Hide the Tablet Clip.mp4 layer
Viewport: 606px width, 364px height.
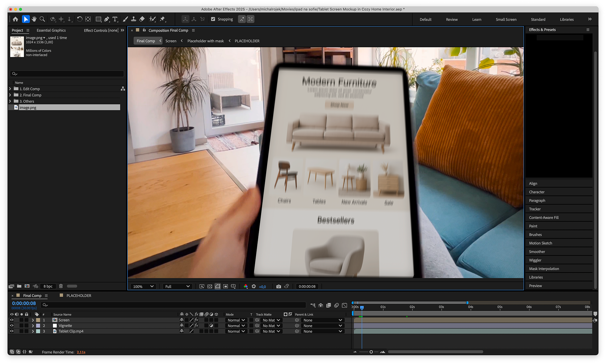(12, 331)
